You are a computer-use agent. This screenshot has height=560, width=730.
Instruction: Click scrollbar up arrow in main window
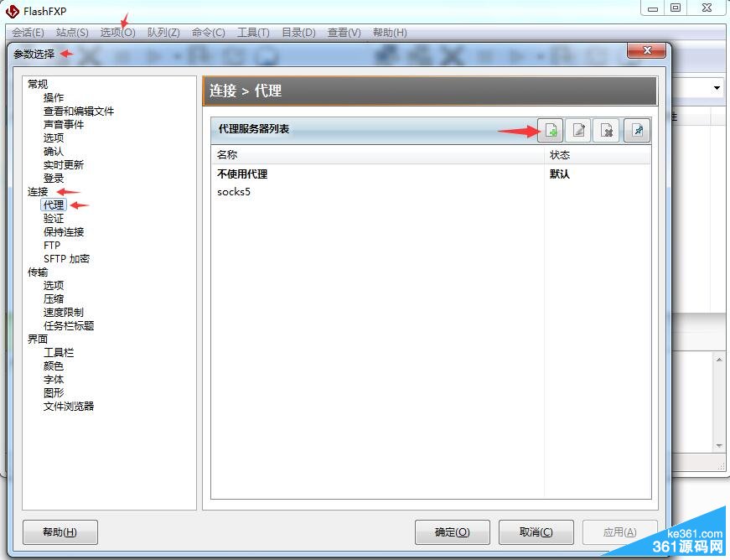pyautogui.click(x=719, y=359)
